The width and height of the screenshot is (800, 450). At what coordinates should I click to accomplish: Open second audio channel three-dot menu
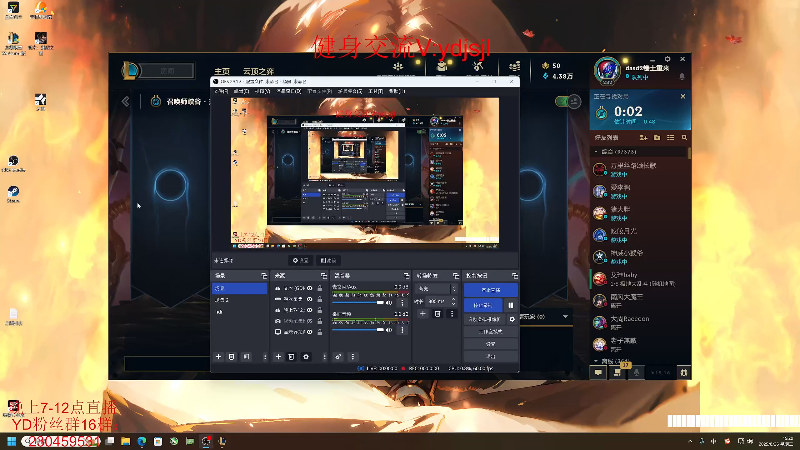click(x=402, y=330)
